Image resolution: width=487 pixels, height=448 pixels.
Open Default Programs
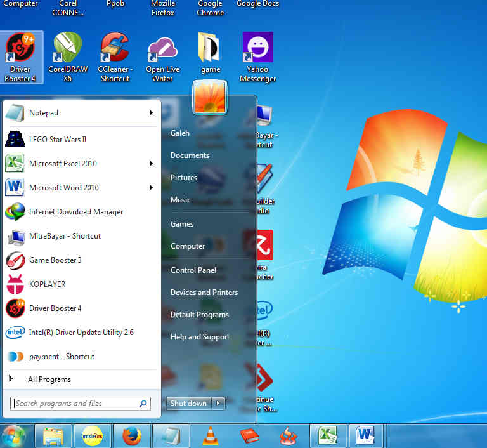click(x=199, y=315)
